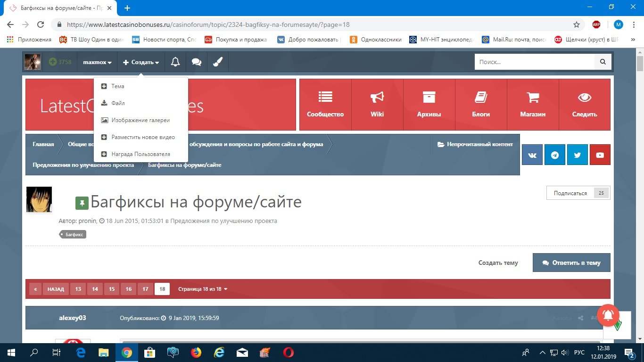Screen dimensions: 644x362
Task: Select Тема from the create menu
Action: (x=118, y=86)
